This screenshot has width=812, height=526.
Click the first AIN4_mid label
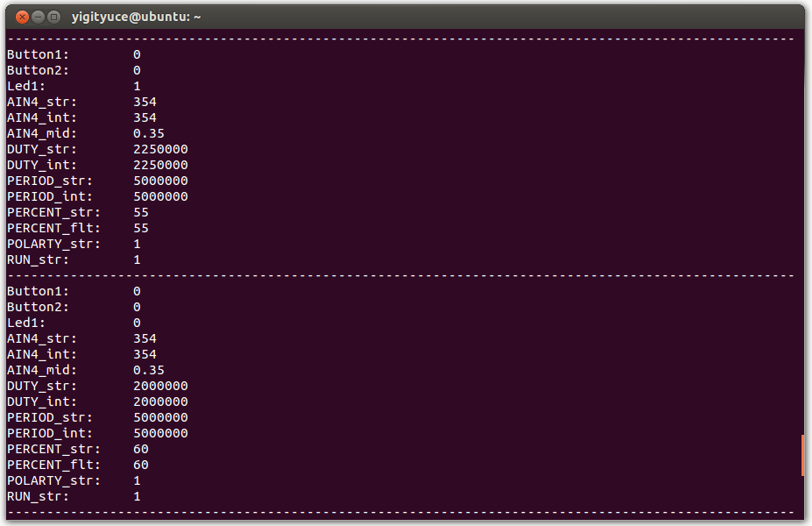pyautogui.click(x=42, y=133)
